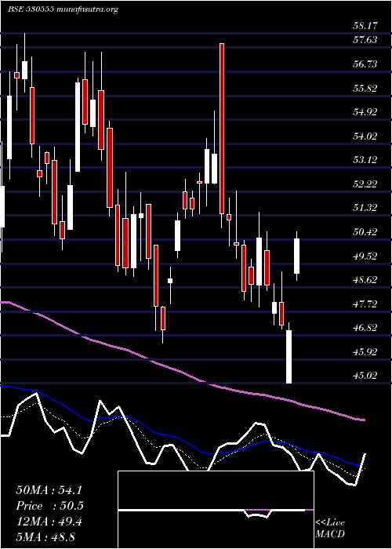Click the 50.42 price level label

click(x=365, y=232)
